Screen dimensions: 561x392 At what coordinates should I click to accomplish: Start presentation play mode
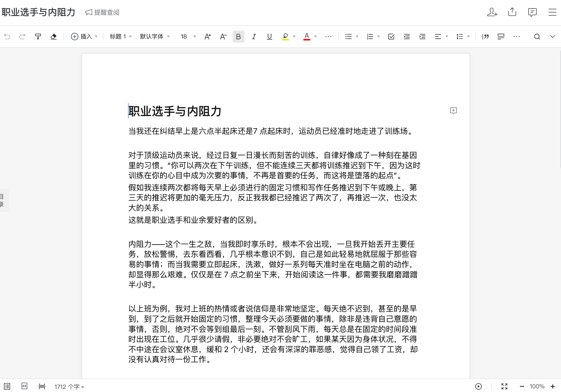click(478, 386)
